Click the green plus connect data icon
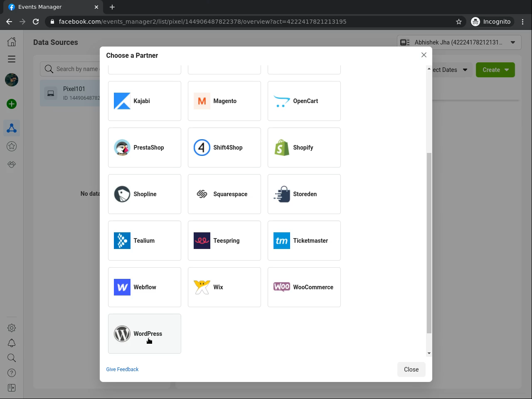 [x=12, y=104]
